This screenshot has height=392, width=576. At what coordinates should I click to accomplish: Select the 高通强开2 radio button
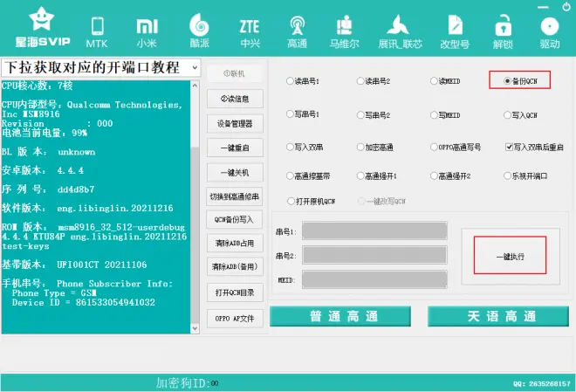tap(434, 176)
